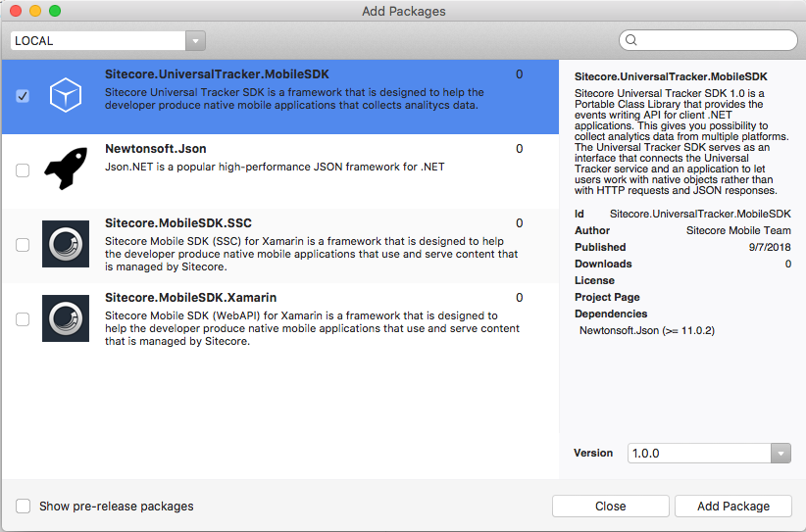Screen dimensions: 806x532
Task: Check the Newtonsoft.Json package checkbox
Action: click(23, 169)
